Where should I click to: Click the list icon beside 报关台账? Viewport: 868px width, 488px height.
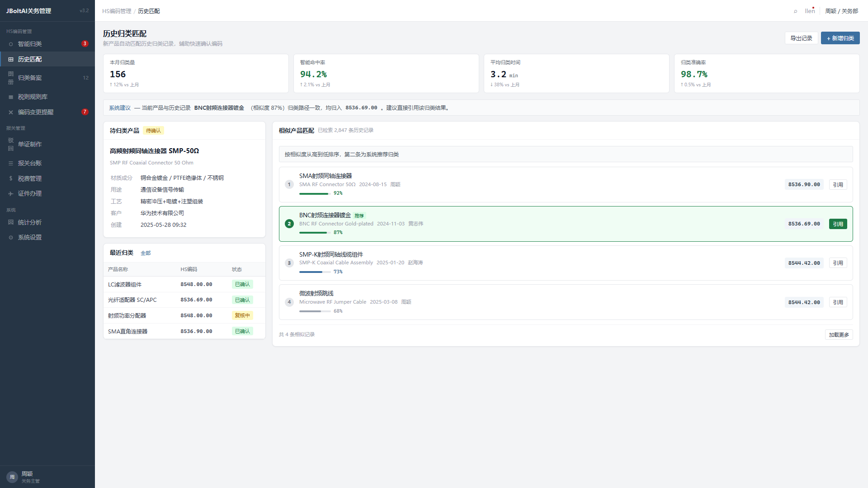11,163
